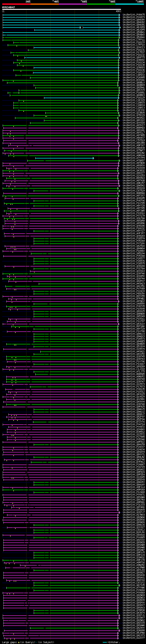Click the white AV634047 query sequence bar

(x=61, y=9)
